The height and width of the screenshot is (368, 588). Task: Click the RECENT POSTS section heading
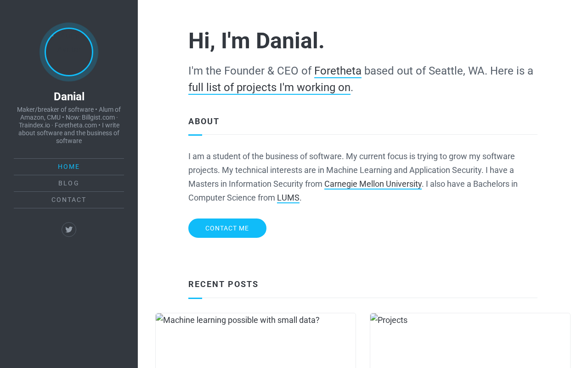coord(223,284)
